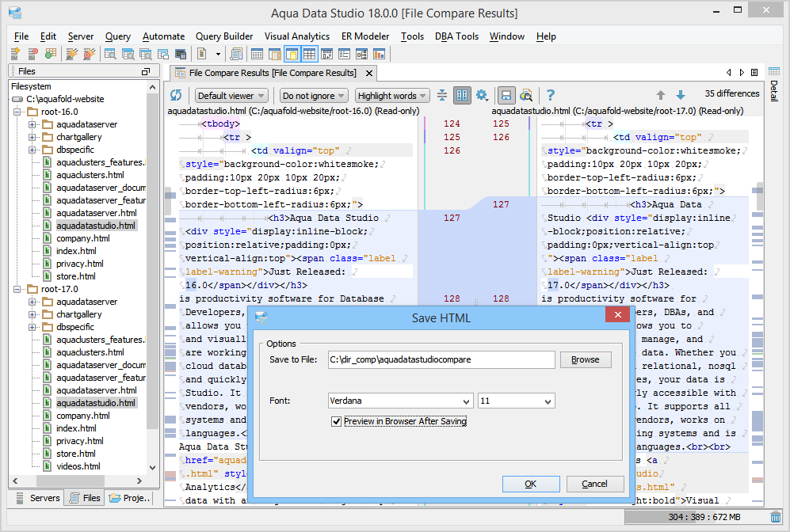This screenshot has width=790, height=532.
Task: Click the document page toolbar icon
Action: (202, 53)
